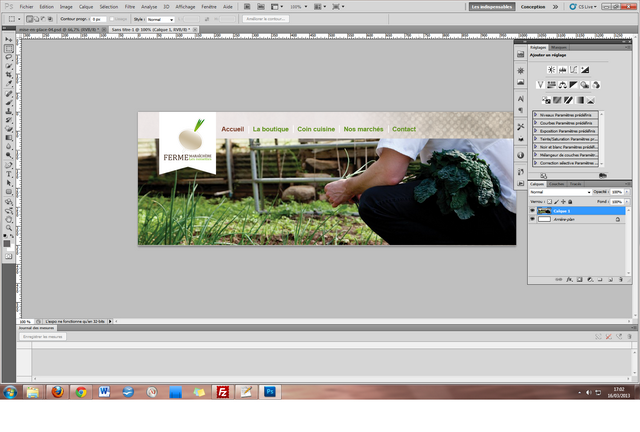Click the Brightness/Contrast adjustment icon
Image resolution: width=640 pixels, height=432 pixels.
click(551, 69)
